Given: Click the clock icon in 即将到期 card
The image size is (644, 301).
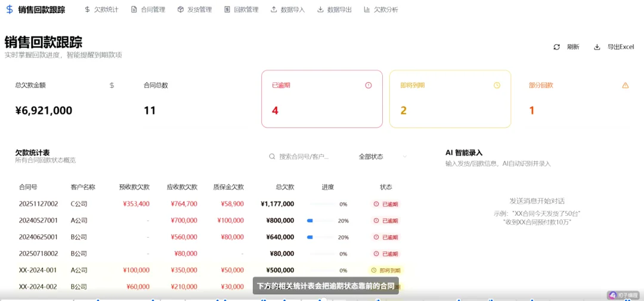Looking at the screenshot, I should [x=497, y=85].
